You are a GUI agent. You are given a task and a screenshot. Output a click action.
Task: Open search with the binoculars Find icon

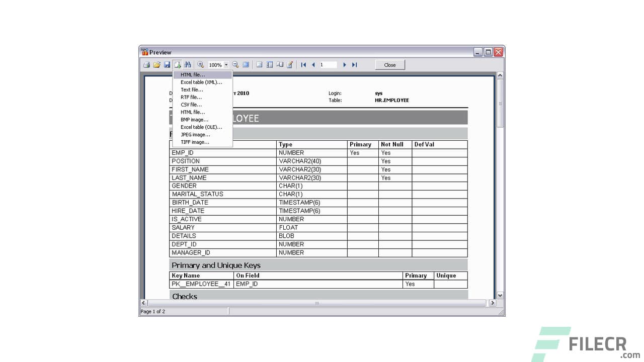coord(187,64)
